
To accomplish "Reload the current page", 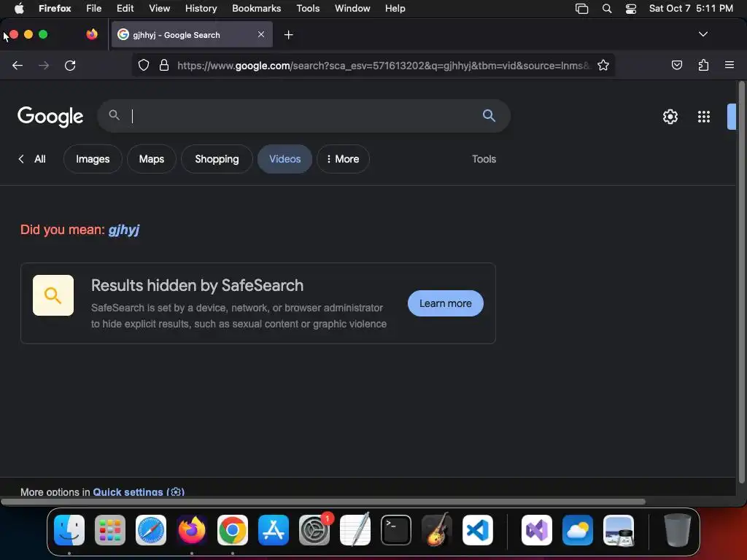I will (x=70, y=65).
